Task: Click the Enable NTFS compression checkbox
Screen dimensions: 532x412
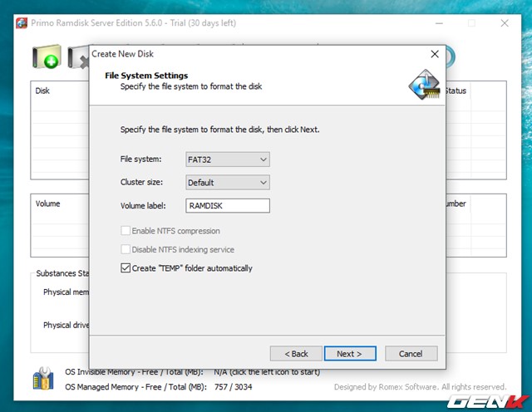Action: (126, 231)
